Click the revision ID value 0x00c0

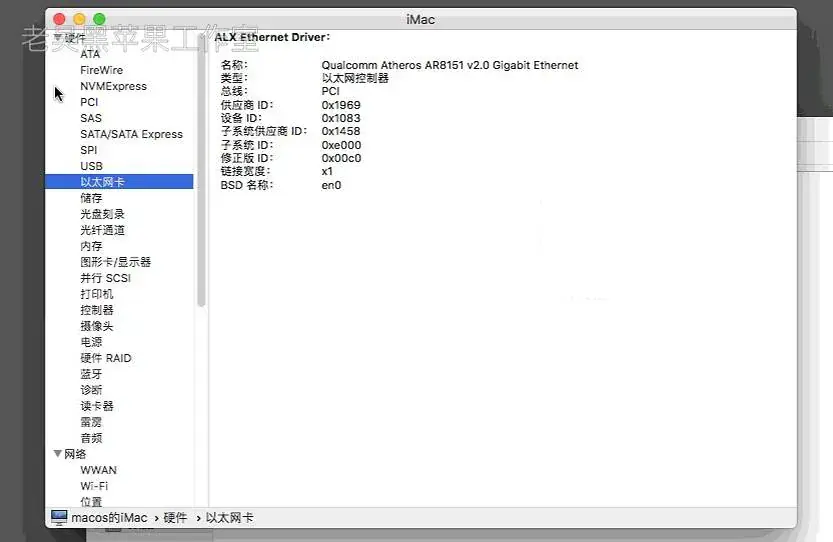coord(341,158)
